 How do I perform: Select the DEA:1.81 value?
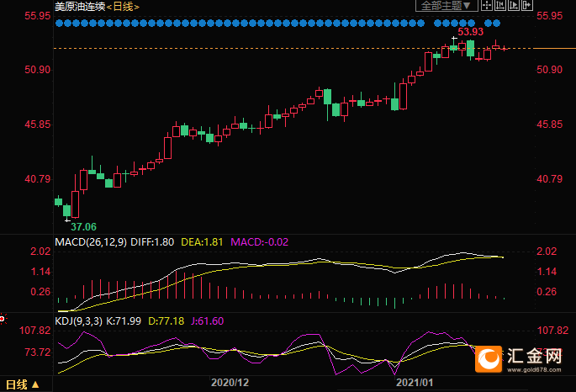coord(202,242)
